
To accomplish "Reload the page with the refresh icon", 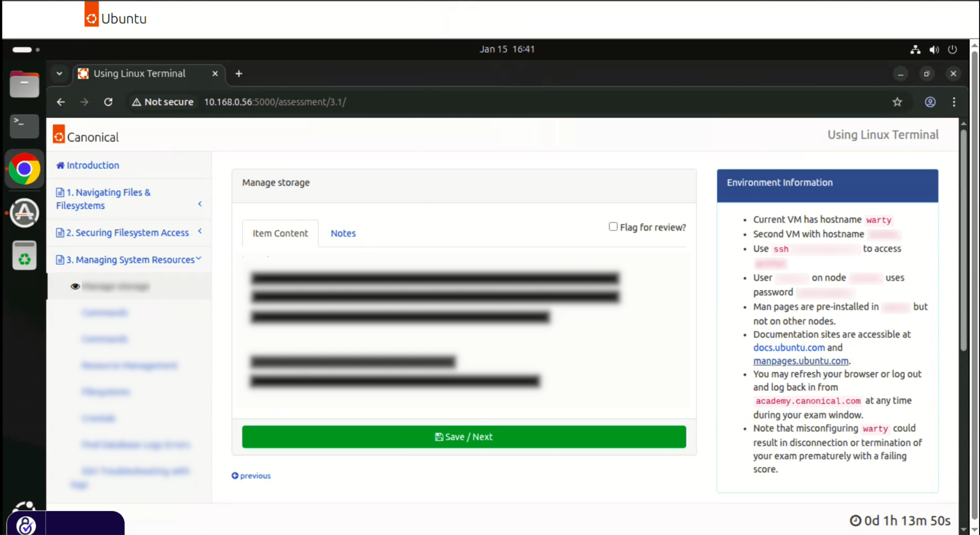I will point(108,102).
